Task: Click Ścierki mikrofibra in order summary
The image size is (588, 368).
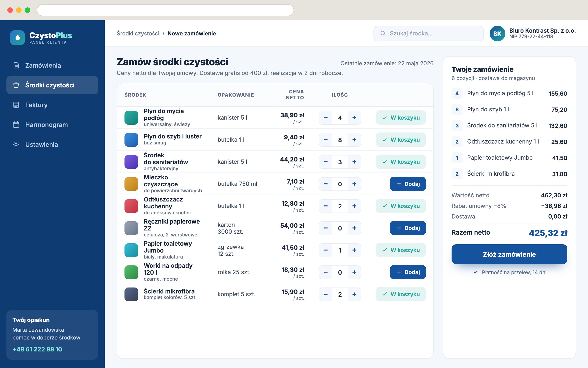Action: click(491, 174)
